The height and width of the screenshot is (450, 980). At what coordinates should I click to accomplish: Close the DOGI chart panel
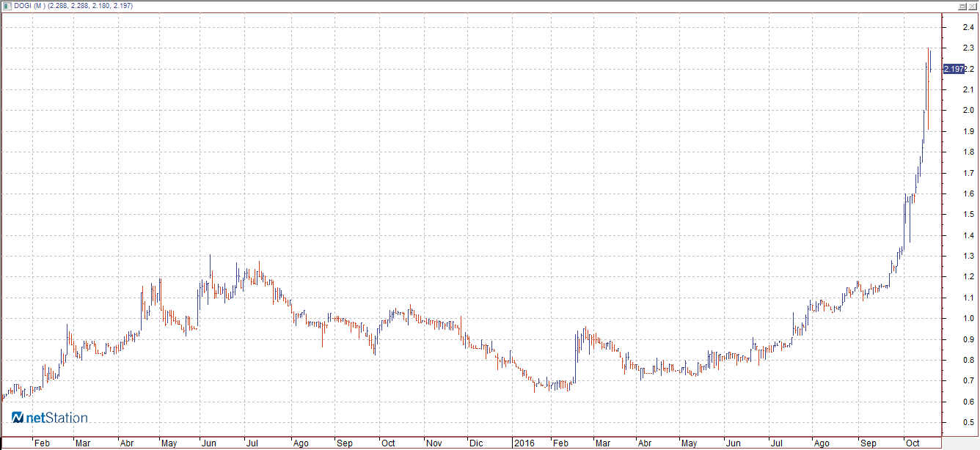tap(973, 5)
